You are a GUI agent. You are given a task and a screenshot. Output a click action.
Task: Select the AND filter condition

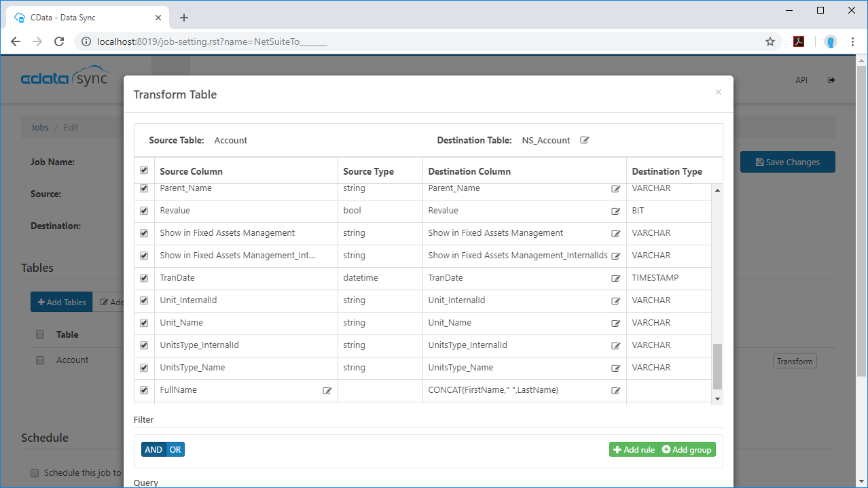[153, 449]
